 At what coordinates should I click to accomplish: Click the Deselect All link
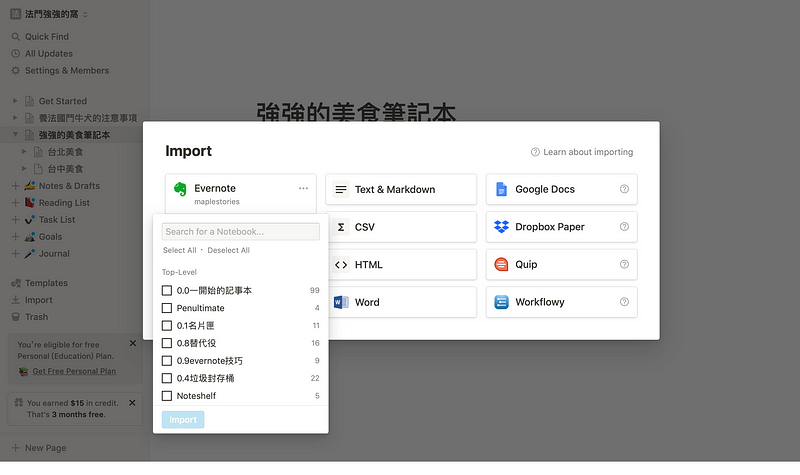click(229, 250)
